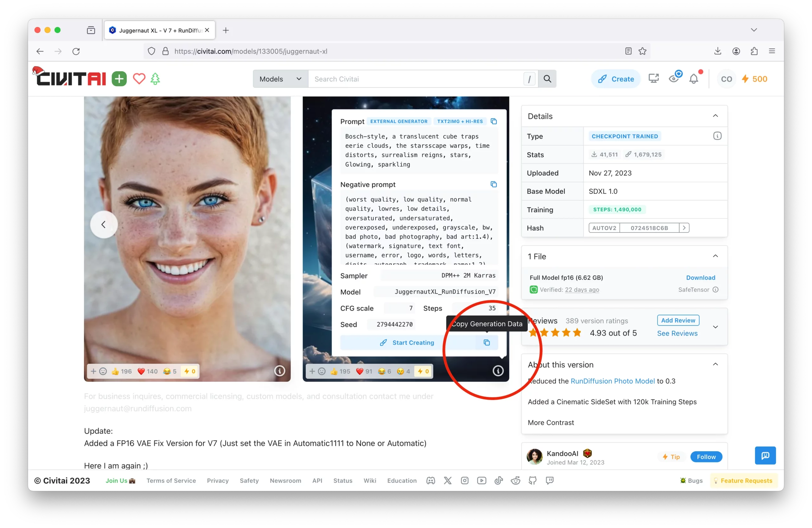Open the Newsroom footer link
This screenshot has width=812, height=528.
pos(285,480)
